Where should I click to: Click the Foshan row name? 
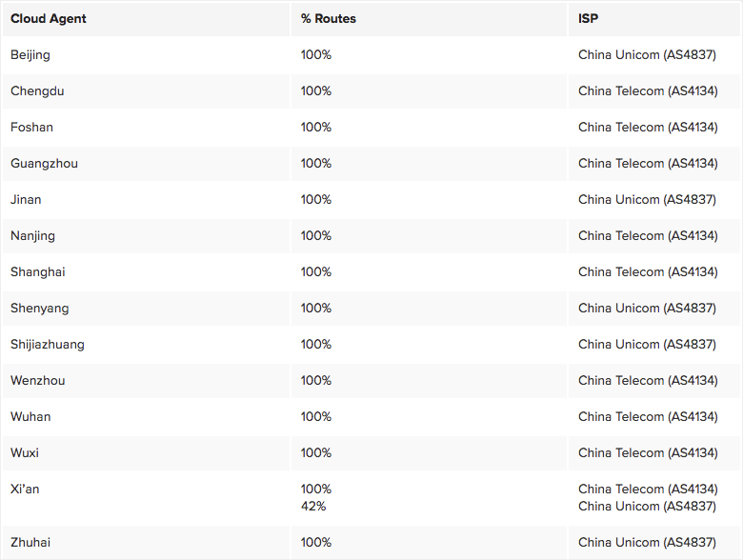tap(31, 128)
